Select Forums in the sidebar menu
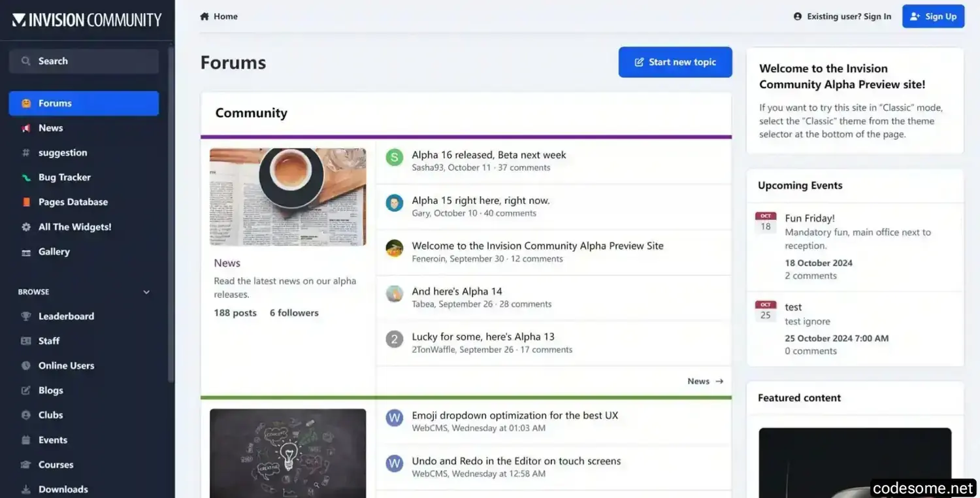 pyautogui.click(x=84, y=103)
